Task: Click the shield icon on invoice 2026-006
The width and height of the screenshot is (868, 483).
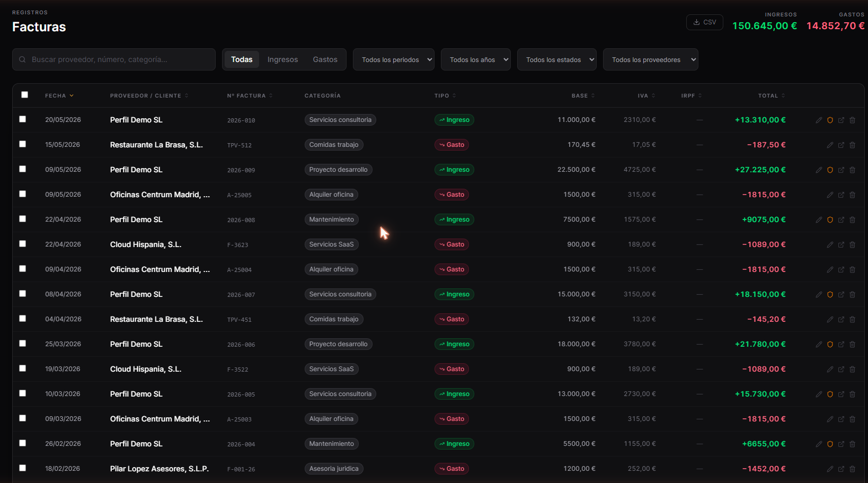Action: coord(830,345)
